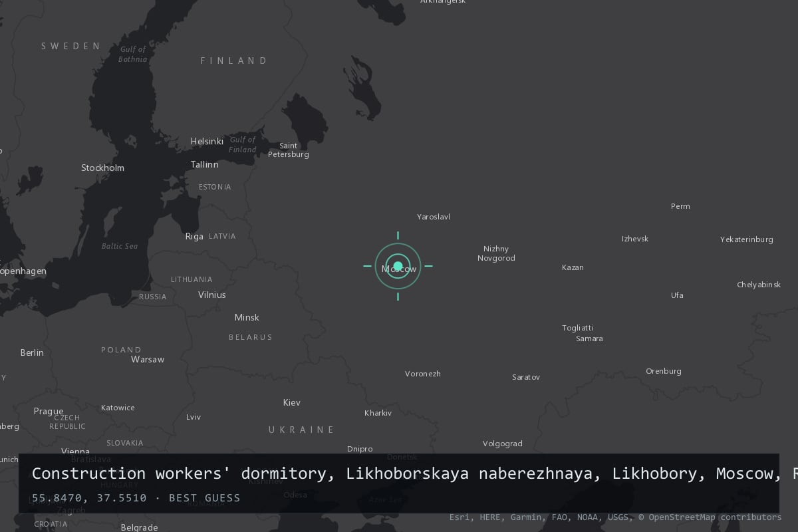
Task: Click the UKRAINE country label
Action: pos(301,430)
